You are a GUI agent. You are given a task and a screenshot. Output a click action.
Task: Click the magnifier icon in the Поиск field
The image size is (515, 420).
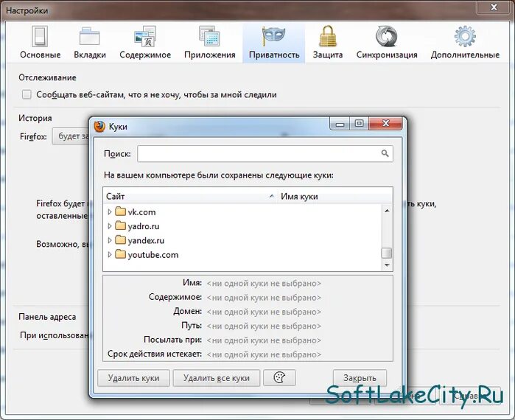pyautogui.click(x=385, y=153)
